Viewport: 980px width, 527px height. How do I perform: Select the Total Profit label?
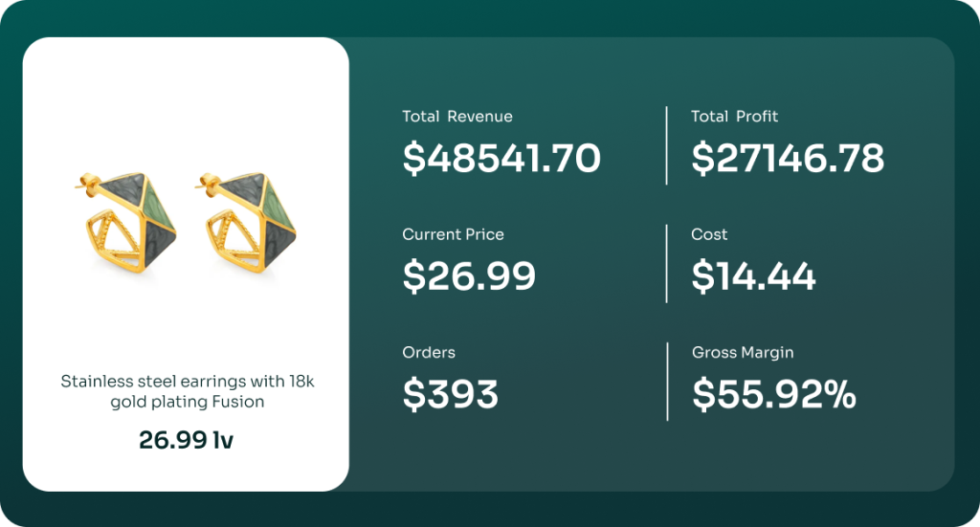(734, 117)
